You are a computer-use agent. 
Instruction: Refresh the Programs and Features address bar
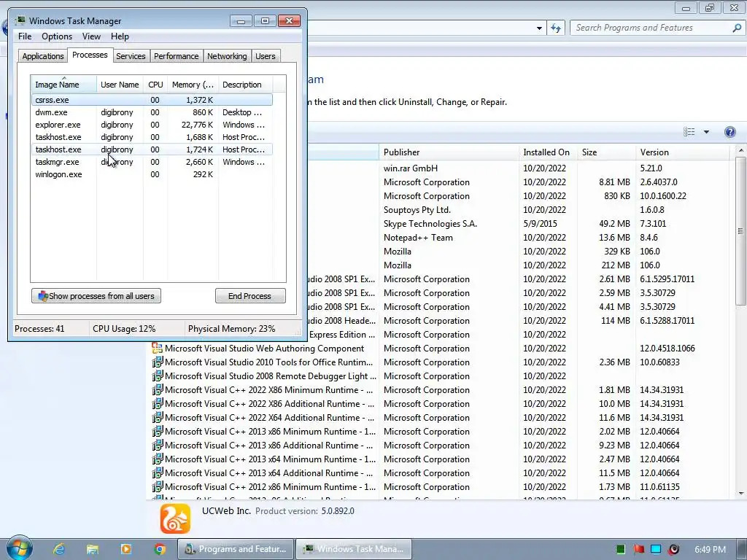pos(555,28)
